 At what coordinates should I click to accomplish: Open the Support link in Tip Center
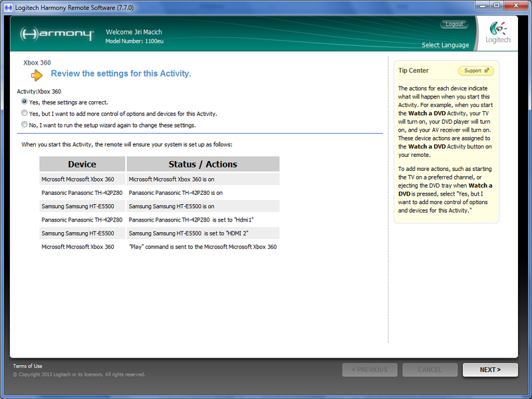(x=475, y=70)
